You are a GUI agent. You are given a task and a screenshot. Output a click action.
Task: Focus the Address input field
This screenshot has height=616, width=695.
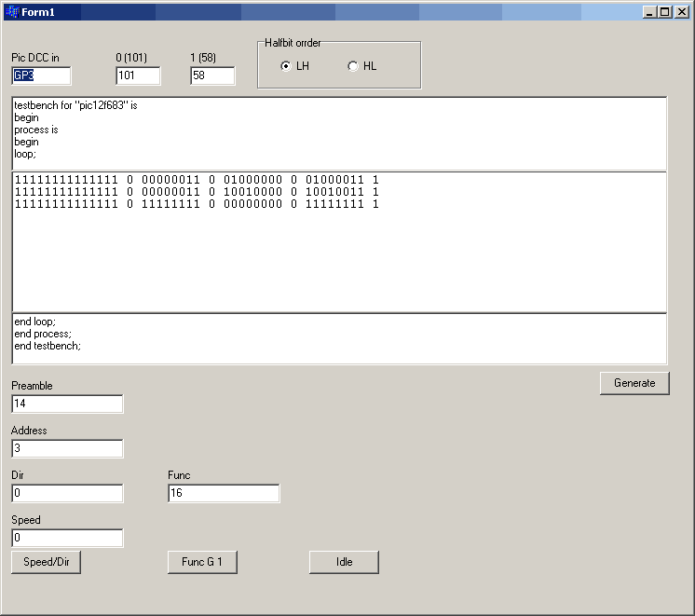pyautogui.click(x=67, y=448)
